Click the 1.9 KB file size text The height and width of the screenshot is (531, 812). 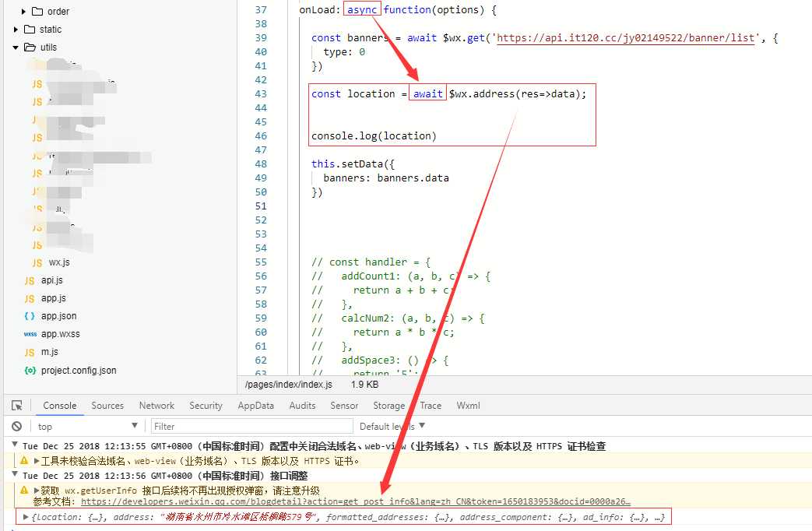(x=364, y=385)
